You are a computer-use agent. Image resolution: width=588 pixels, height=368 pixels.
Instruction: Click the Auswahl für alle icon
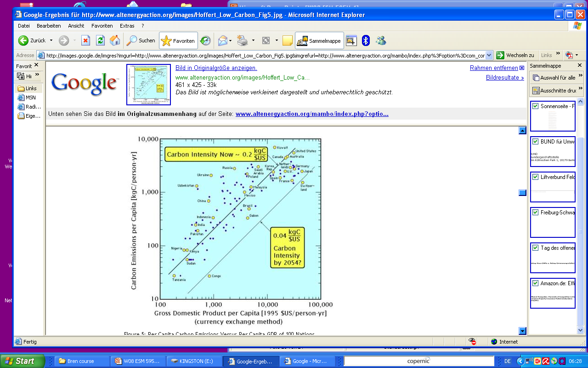(x=536, y=78)
